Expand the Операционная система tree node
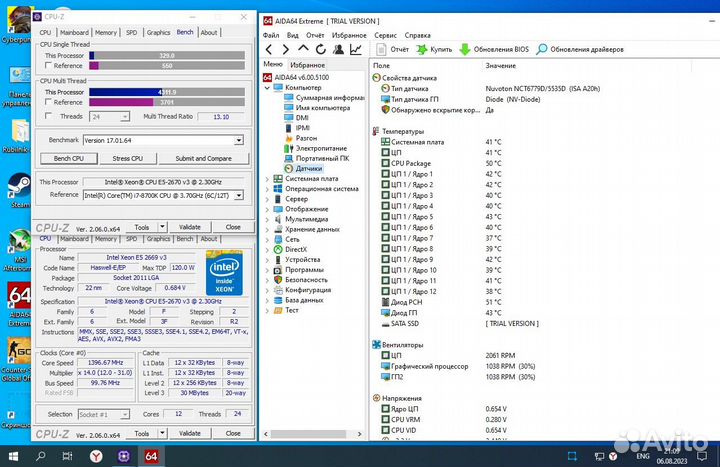The width and height of the screenshot is (720, 467). pos(267,189)
